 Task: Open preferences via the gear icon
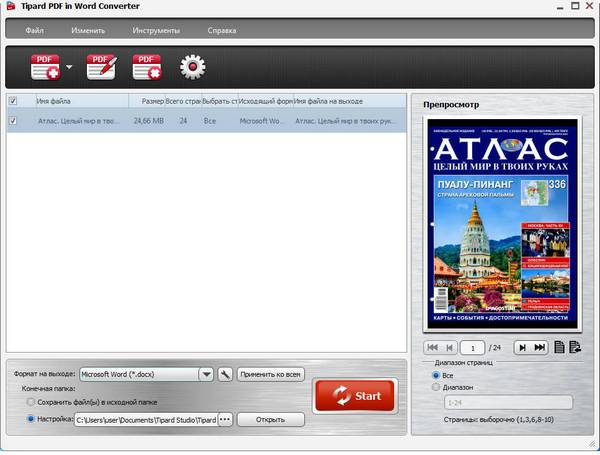(192, 67)
